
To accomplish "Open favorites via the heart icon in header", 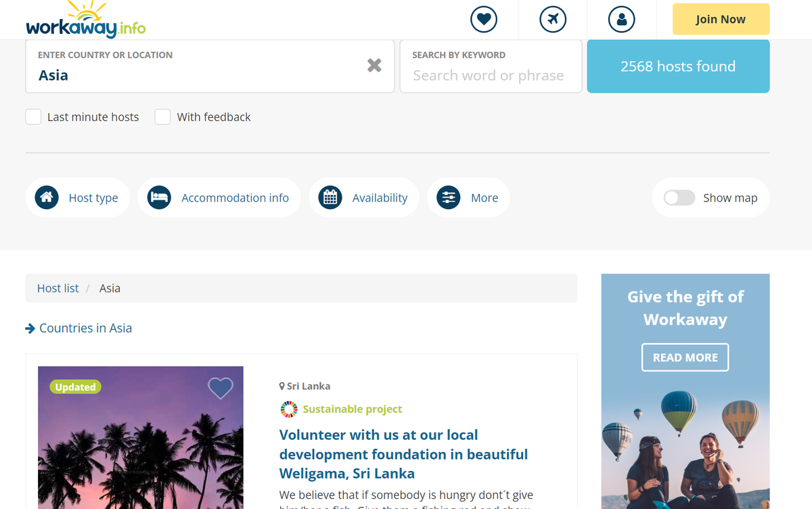I will (x=484, y=19).
